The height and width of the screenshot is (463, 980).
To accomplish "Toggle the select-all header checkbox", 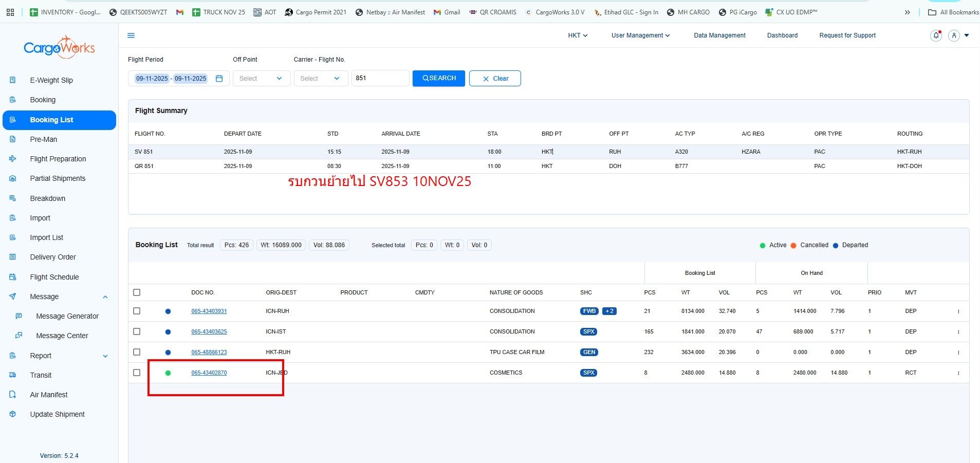I will pos(137,292).
